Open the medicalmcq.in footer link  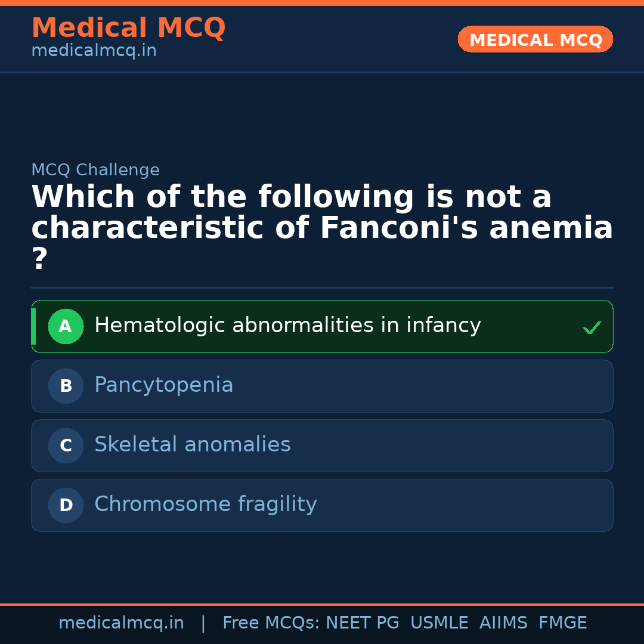(x=122, y=622)
